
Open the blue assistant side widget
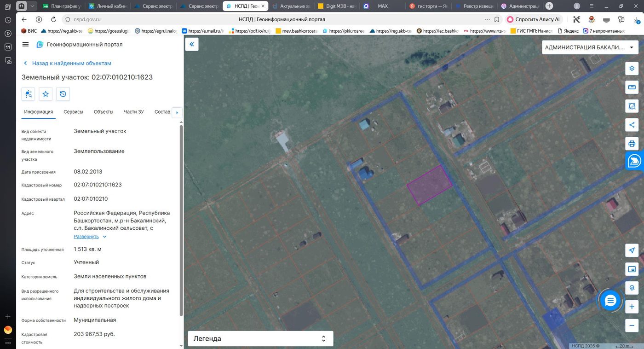coord(634,161)
